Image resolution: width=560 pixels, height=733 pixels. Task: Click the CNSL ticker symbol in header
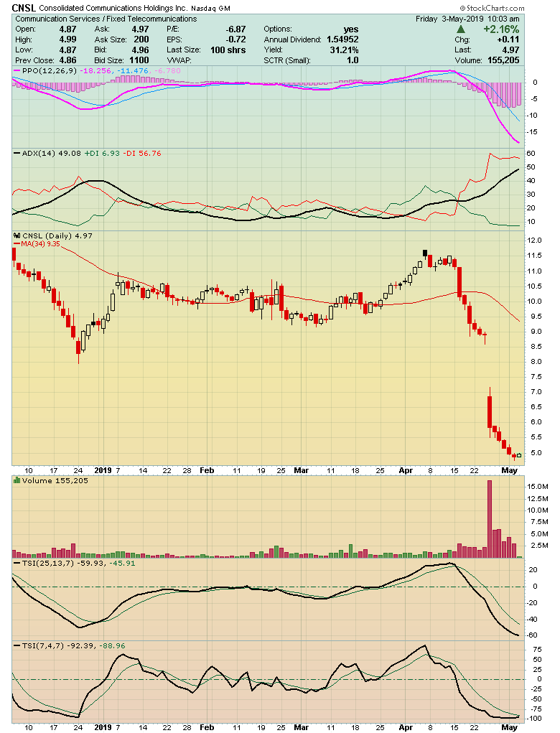tap(24, 8)
